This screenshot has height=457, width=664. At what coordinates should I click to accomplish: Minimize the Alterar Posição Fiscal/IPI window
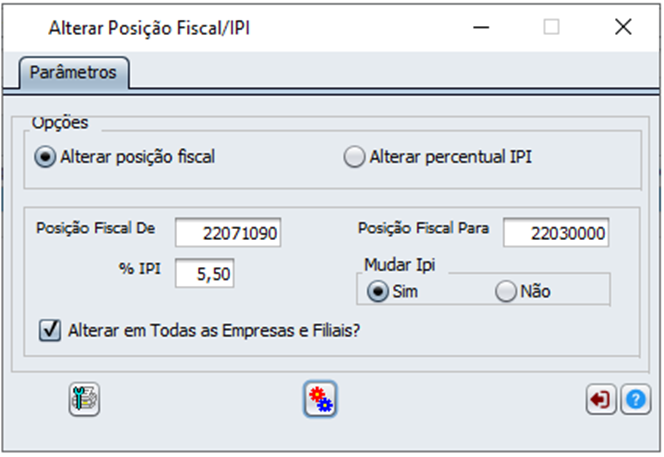[481, 28]
